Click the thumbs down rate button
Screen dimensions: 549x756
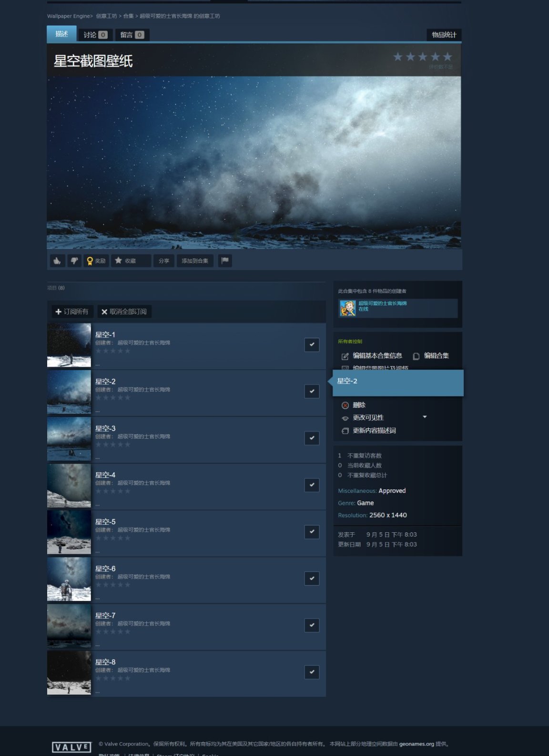[74, 261]
